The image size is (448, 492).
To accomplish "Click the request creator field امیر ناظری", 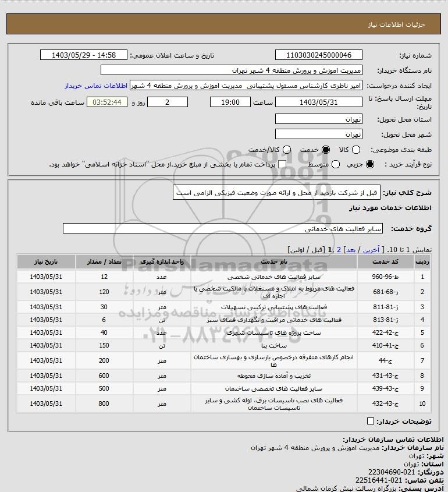I will pos(246,86).
